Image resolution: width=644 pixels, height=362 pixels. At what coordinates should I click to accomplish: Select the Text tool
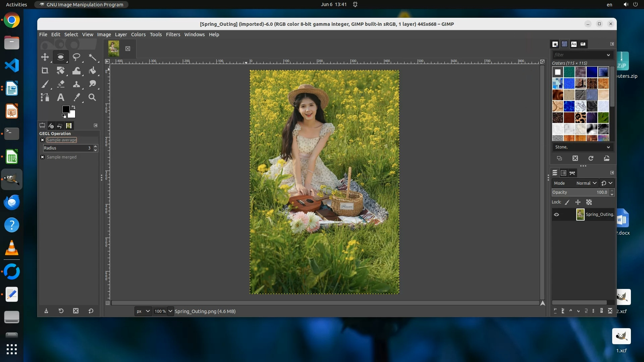pos(60,98)
